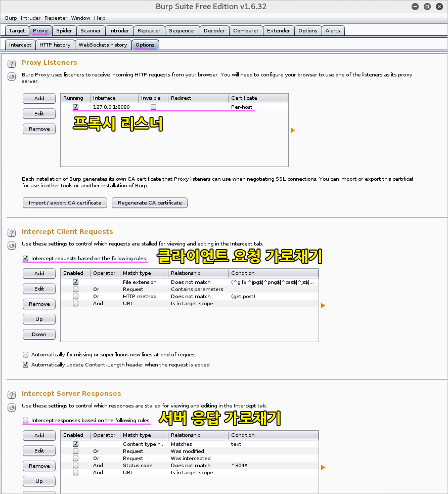Enable the Request Was intercepted response rule
The height and width of the screenshot is (494, 448).
pos(75,459)
